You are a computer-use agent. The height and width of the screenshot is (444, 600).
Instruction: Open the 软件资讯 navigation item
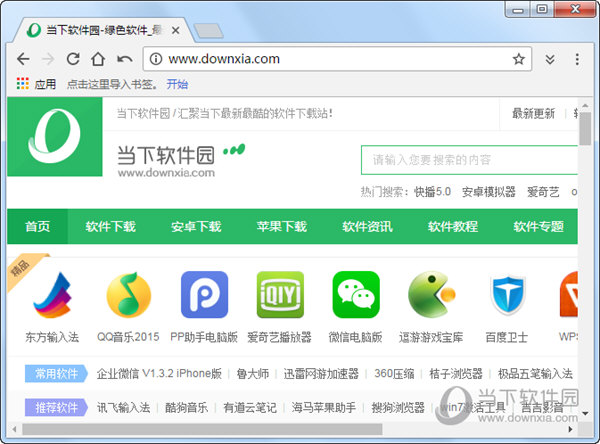click(x=367, y=227)
